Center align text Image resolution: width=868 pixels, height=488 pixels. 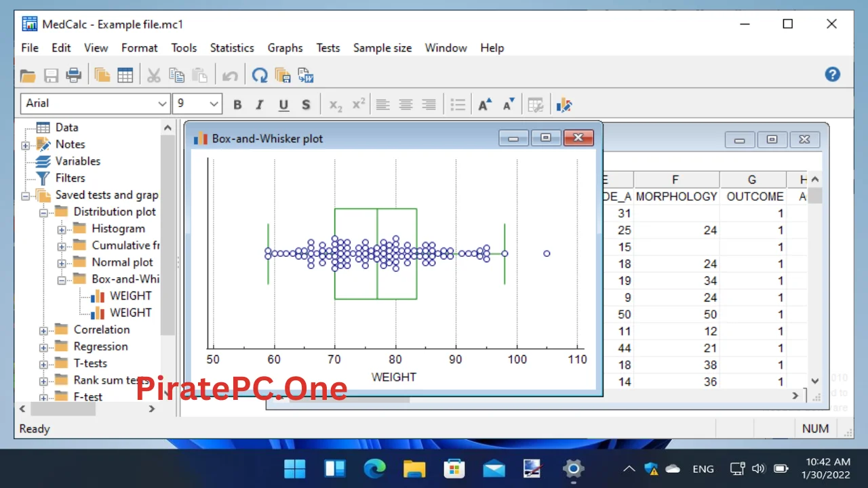(x=406, y=104)
